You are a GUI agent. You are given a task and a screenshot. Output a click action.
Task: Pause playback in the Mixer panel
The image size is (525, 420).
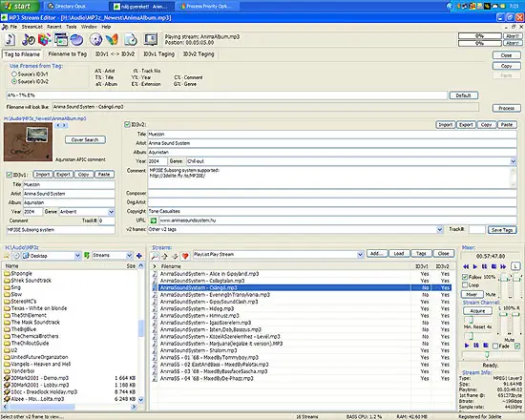[x=485, y=266]
